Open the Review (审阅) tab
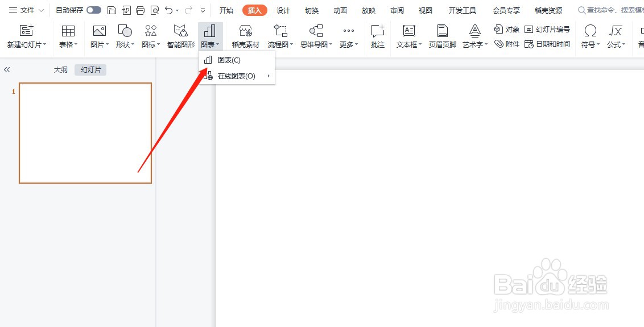This screenshot has width=644, height=327. 397,10
